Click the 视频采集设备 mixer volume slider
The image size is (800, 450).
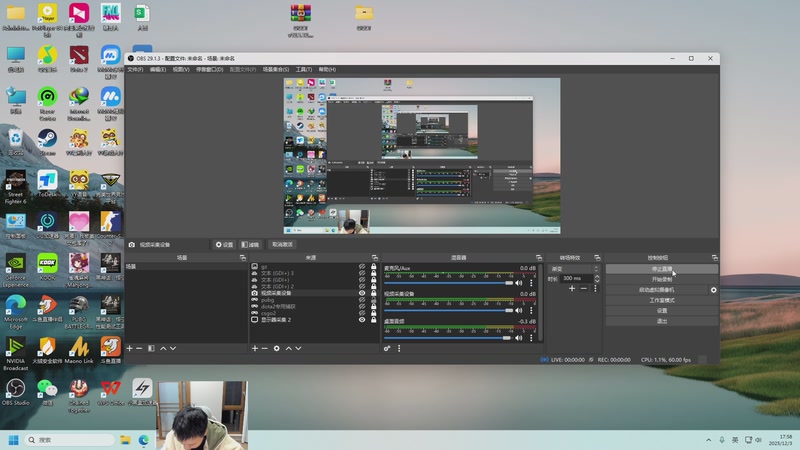pyautogui.click(x=448, y=310)
